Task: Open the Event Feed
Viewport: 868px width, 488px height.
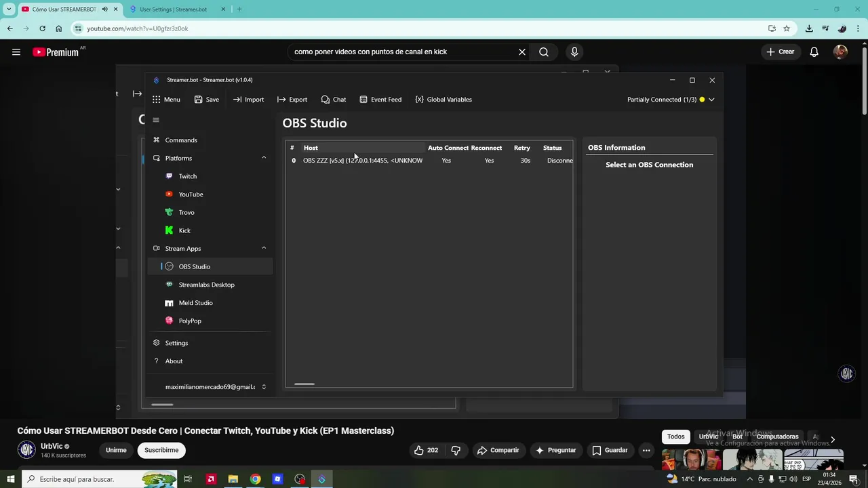Action: pos(380,100)
